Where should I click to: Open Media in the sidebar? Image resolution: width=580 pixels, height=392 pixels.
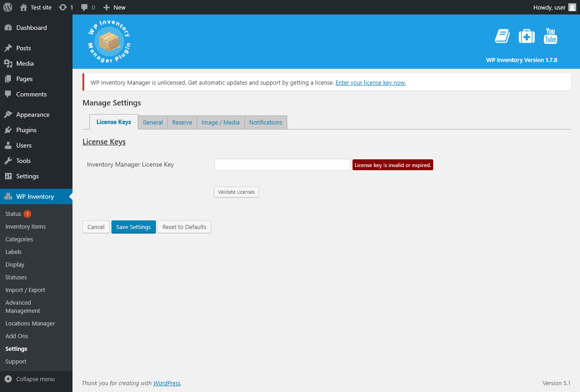pyautogui.click(x=36, y=63)
